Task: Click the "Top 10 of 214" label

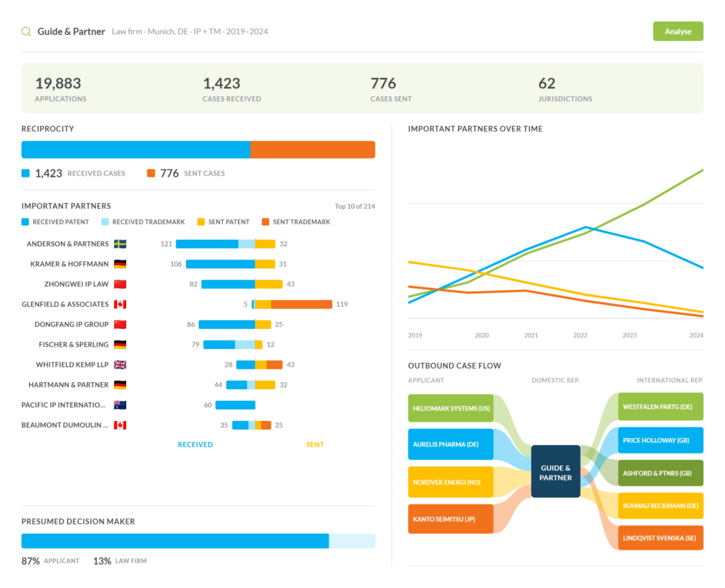Action: coord(355,206)
